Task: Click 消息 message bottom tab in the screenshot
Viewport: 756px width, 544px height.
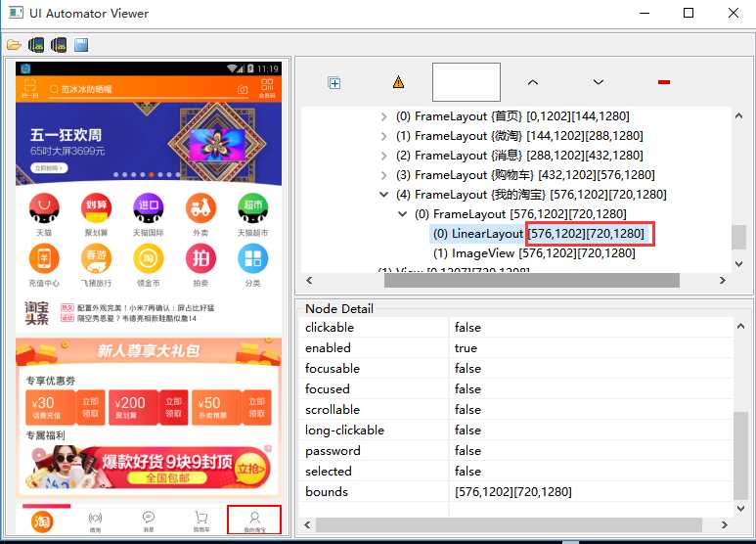Action: 149,521
